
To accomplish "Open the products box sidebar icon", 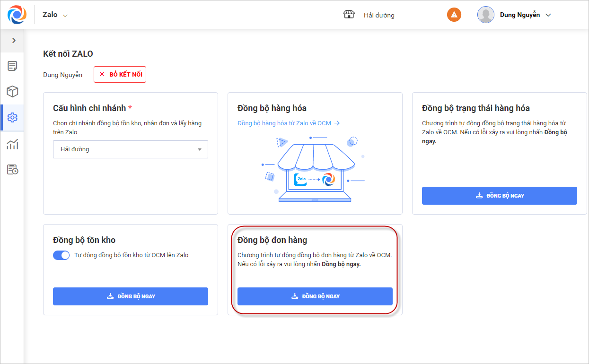I will (12, 92).
